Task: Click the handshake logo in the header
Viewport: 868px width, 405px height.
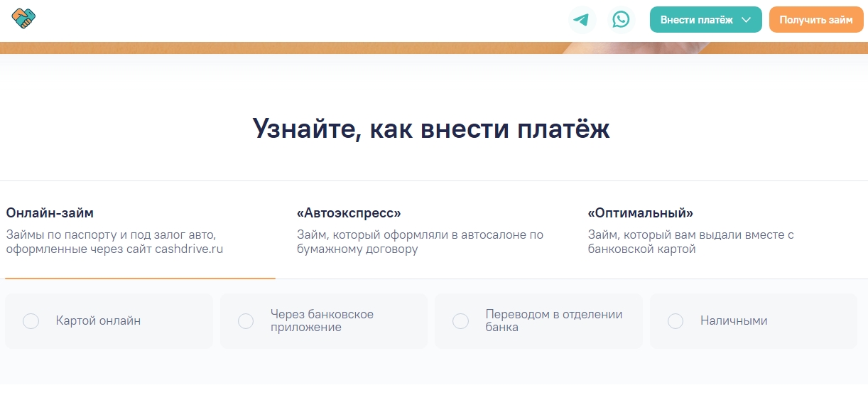Action: 24,18
